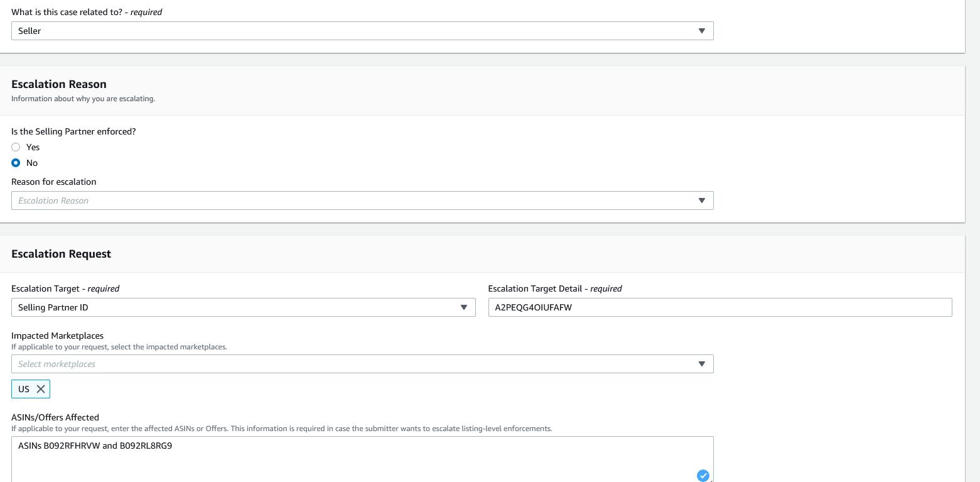Click the 'Is the Selling Partner enforced?' question text

pyautogui.click(x=73, y=131)
